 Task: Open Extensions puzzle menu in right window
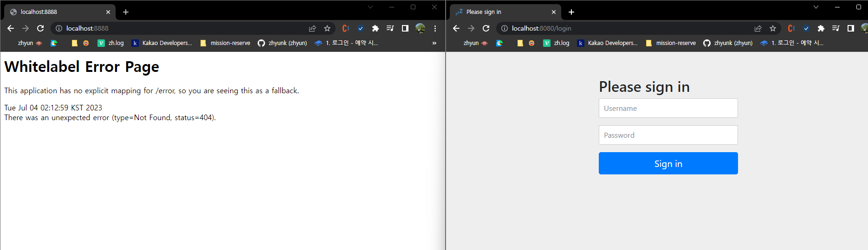point(821,28)
